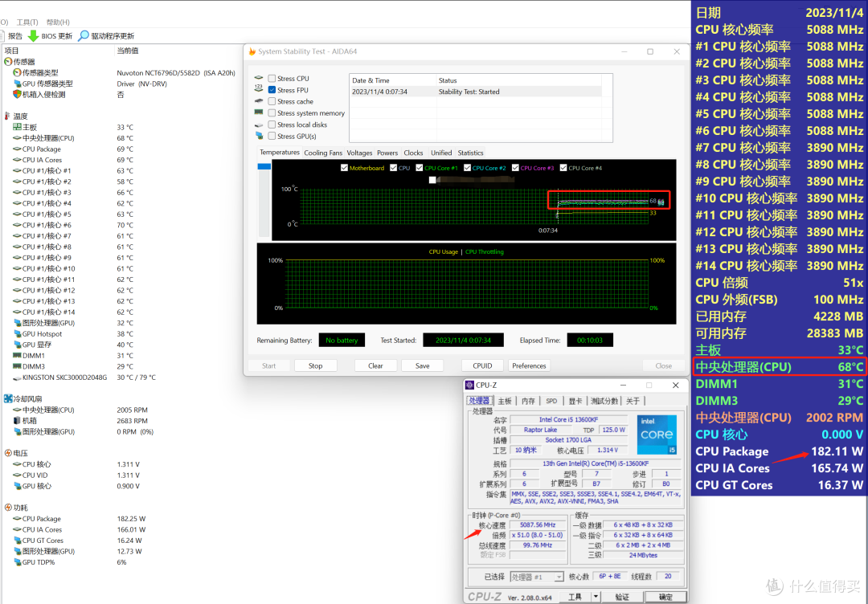Select the 传感器 sensor node icon
Image resolution: width=868 pixels, height=604 pixels.
tap(8, 62)
